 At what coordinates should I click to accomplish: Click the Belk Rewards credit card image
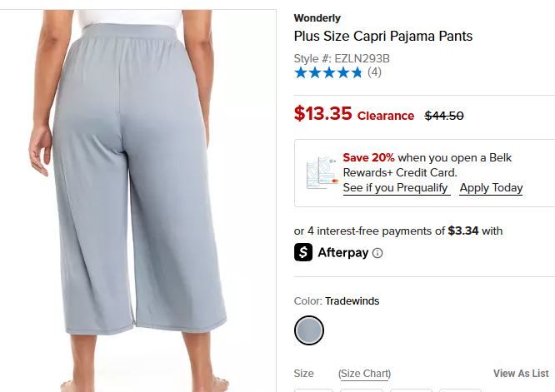[x=322, y=172]
